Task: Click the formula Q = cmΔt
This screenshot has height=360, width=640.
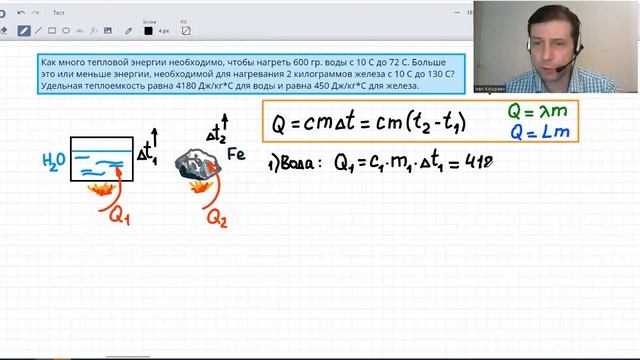Action: point(313,122)
